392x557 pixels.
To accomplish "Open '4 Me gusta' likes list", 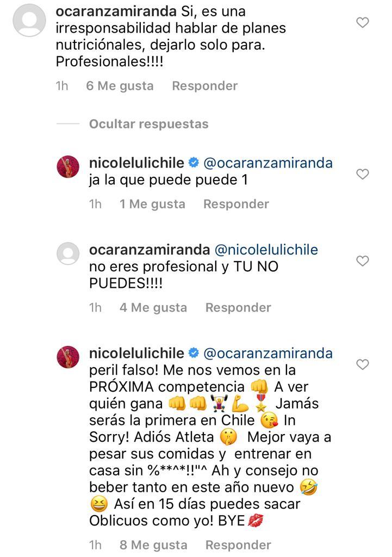I will [x=152, y=307].
